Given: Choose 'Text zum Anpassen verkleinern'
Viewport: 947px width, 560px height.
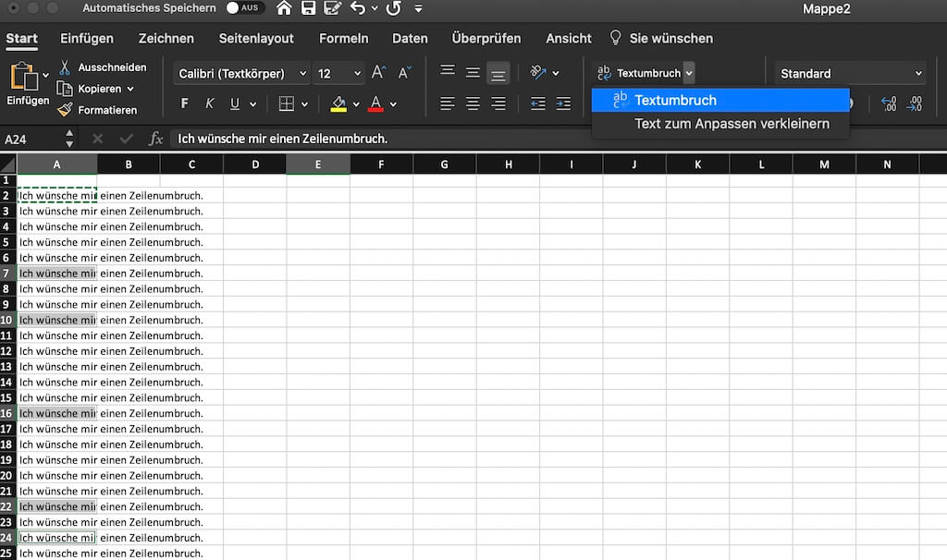Looking at the screenshot, I should click(721, 122).
